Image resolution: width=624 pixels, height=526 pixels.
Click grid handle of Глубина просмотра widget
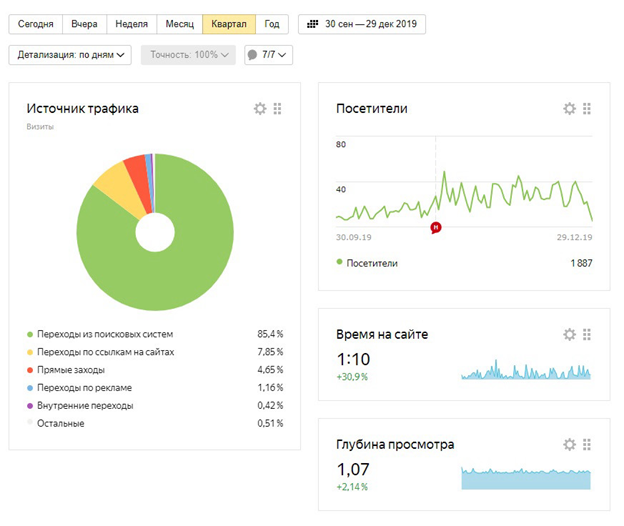[587, 444]
